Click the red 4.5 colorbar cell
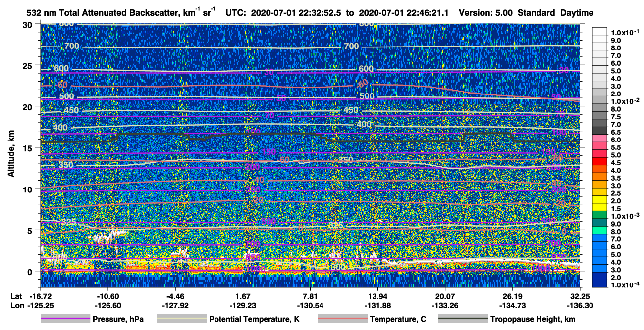The height and width of the screenshot is (330, 644). pyautogui.click(x=600, y=162)
